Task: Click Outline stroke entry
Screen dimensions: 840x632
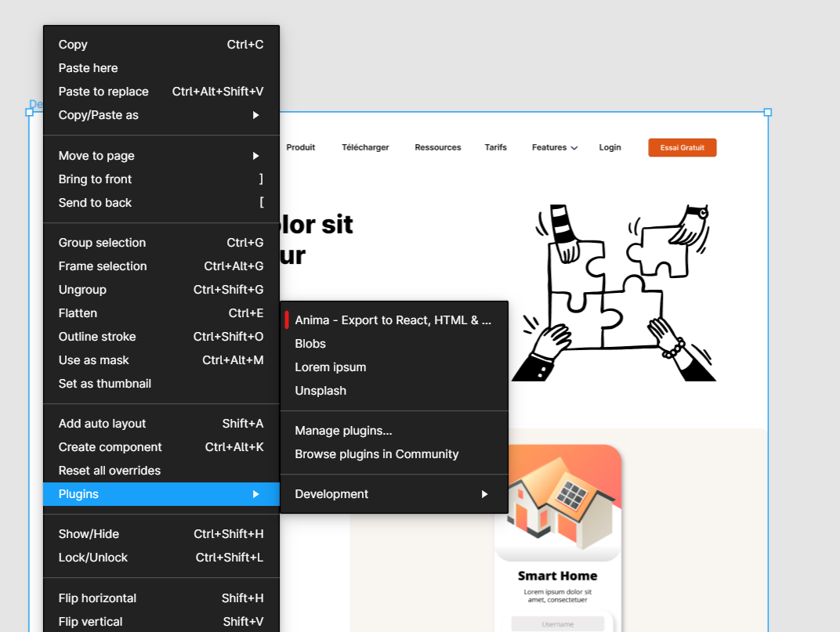Action: click(161, 337)
